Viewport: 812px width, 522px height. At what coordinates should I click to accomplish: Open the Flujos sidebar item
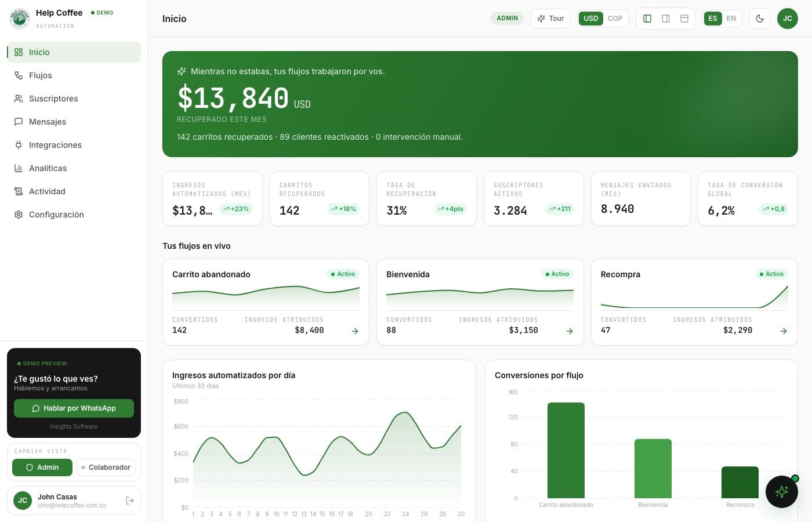coord(74,75)
